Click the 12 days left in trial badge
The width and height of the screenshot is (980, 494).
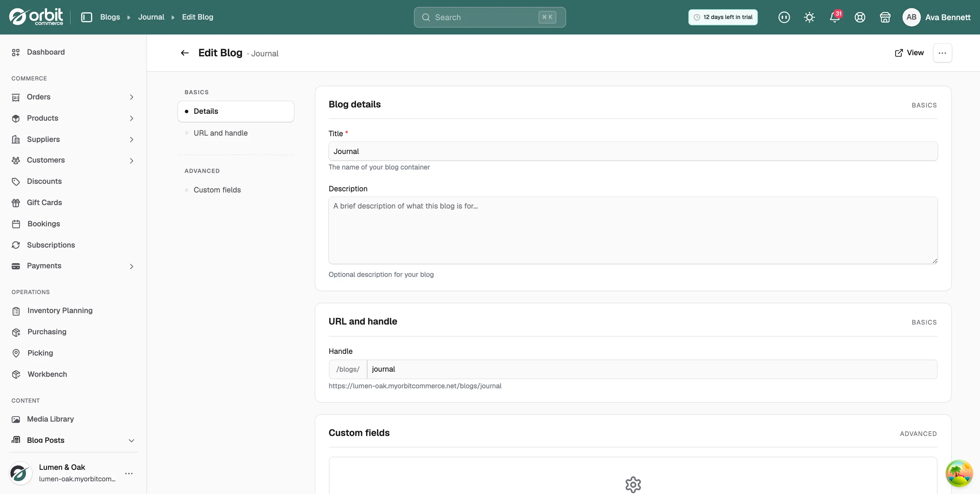(x=723, y=17)
